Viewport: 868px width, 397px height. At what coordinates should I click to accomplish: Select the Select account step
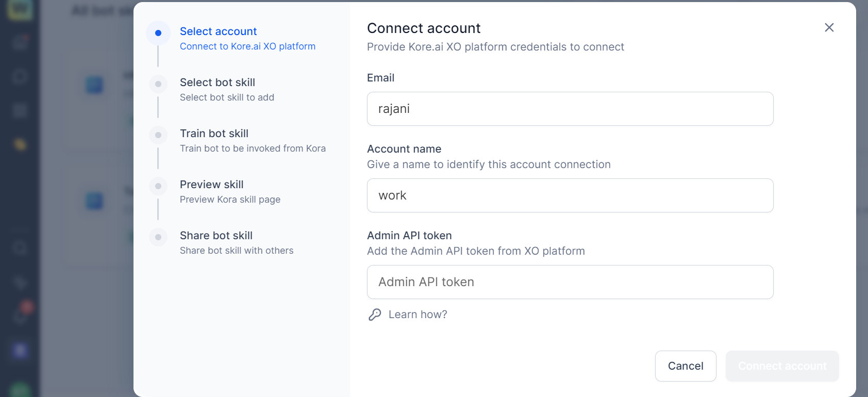click(x=218, y=31)
